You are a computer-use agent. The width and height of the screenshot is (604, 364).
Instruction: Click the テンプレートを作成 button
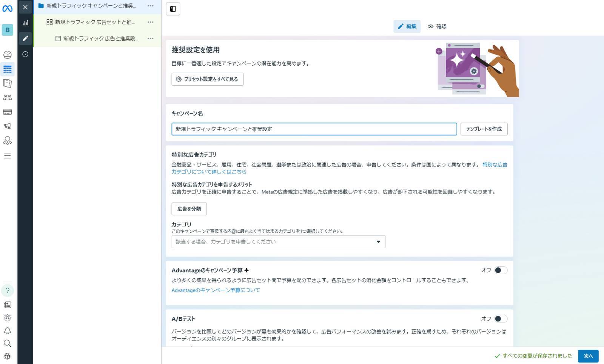pos(484,129)
